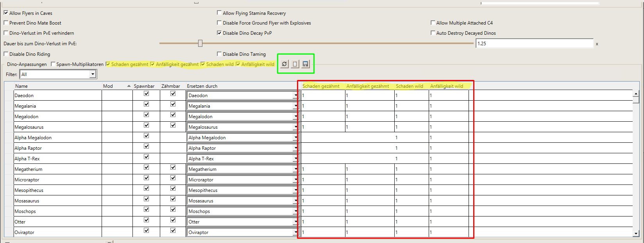Uncheck Zähmbar for the Otter row

pos(173,220)
